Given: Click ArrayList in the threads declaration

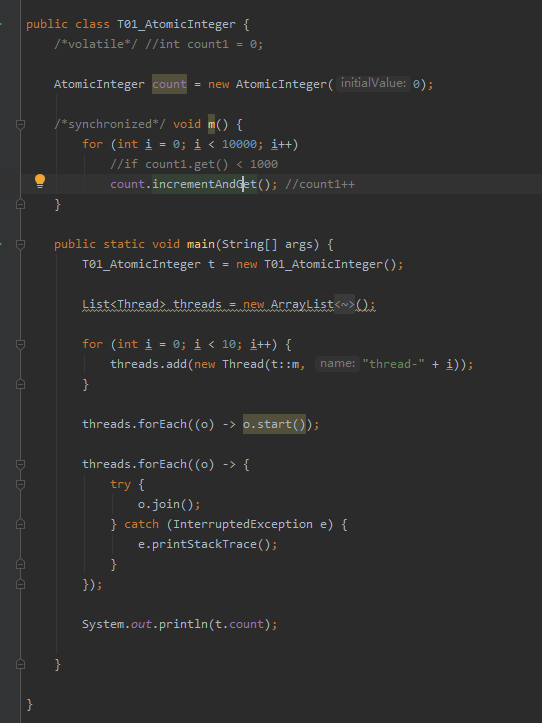Looking at the screenshot, I should (302, 304).
